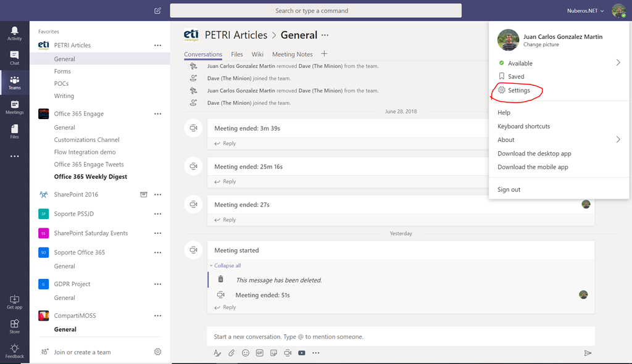Open manage teams gear icon
Screen dimensions: 632x364
point(157,352)
